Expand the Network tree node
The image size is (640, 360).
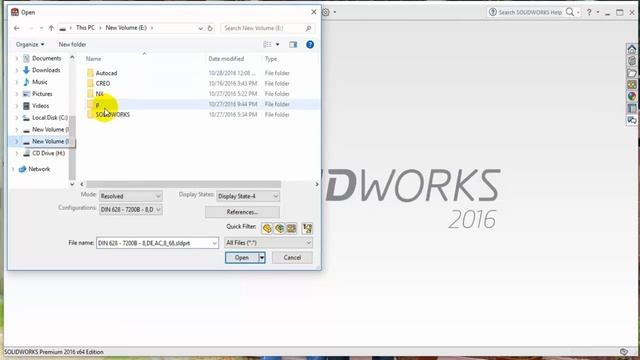(13, 169)
